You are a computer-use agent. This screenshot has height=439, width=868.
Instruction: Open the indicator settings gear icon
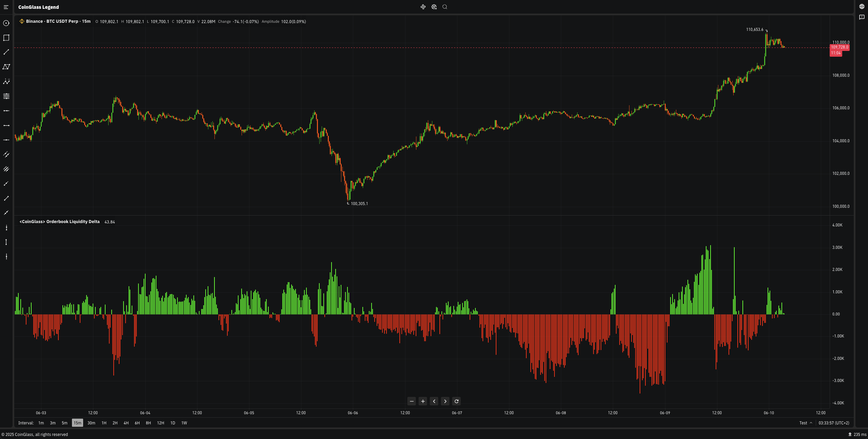pos(434,7)
